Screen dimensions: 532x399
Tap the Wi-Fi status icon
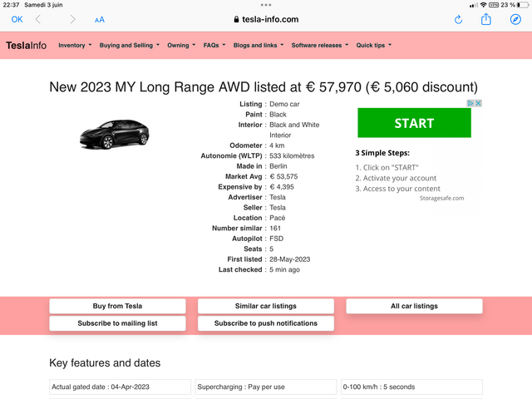[x=483, y=5]
